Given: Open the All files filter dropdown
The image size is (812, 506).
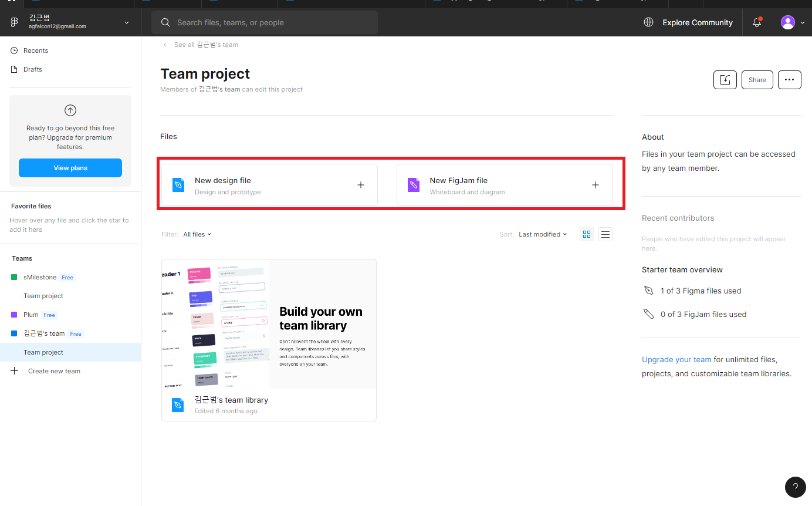Looking at the screenshot, I should pos(197,234).
